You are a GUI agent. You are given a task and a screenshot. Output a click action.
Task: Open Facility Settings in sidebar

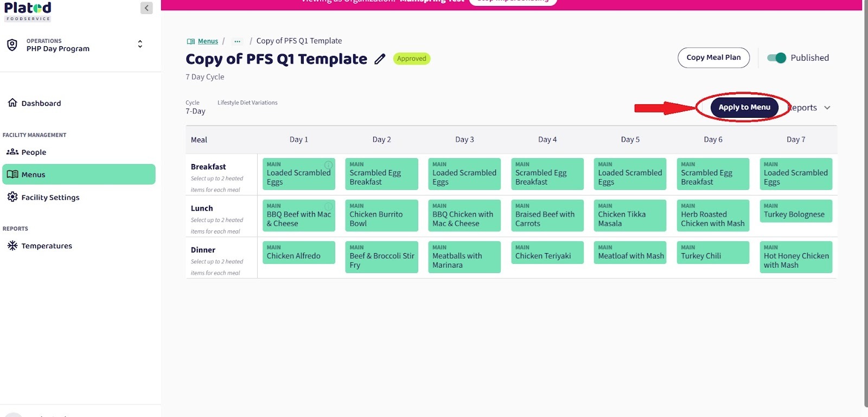(50, 197)
